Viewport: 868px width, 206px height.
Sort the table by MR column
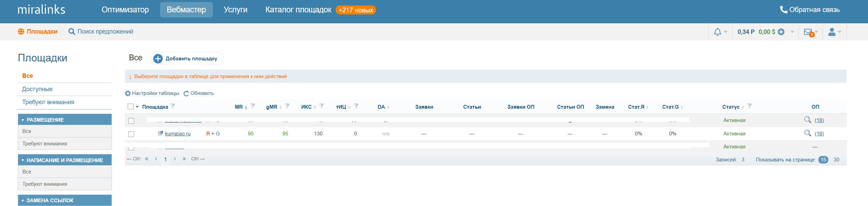coord(241,107)
